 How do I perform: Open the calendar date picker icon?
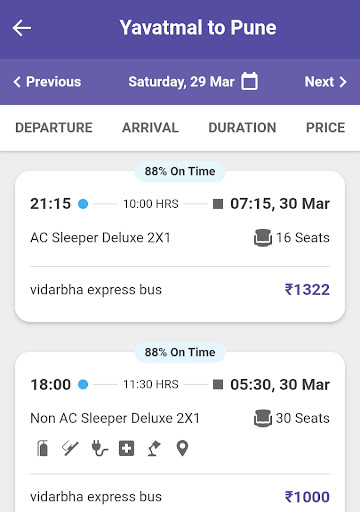(x=249, y=81)
